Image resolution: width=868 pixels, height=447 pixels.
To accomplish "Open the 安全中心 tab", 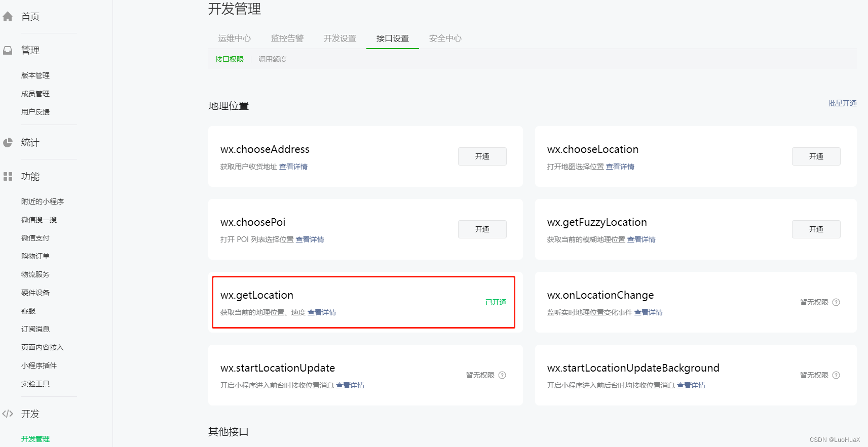I will (x=445, y=38).
